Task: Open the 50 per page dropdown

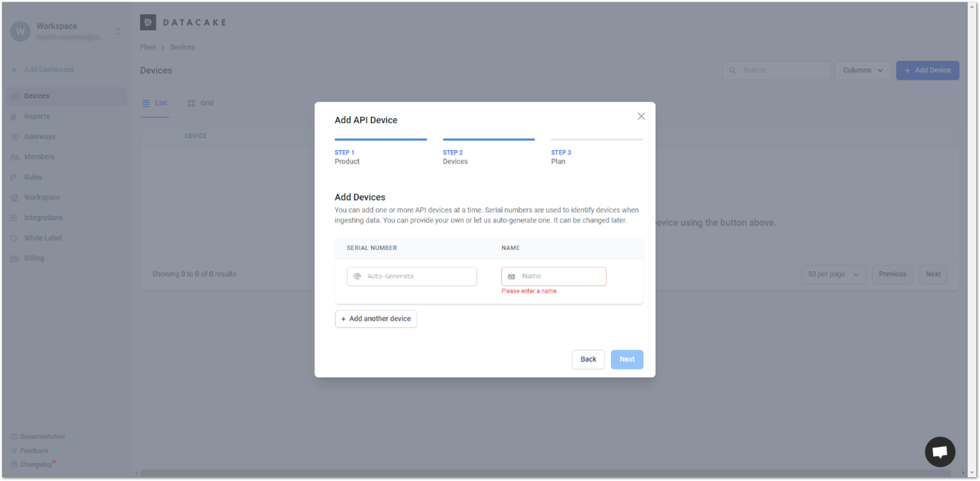Action: coord(833,274)
